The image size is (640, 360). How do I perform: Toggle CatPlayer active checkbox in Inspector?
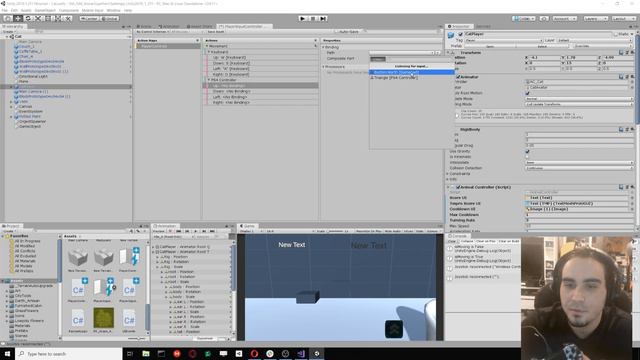[460, 34]
